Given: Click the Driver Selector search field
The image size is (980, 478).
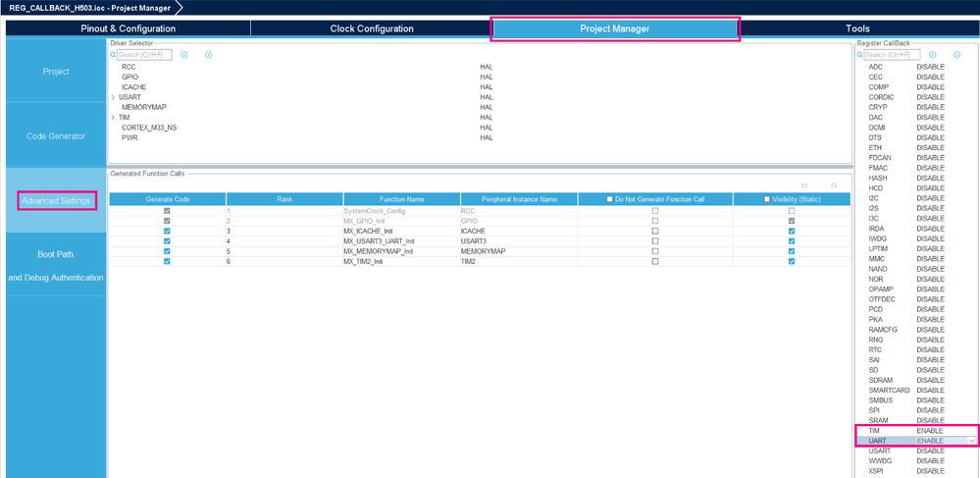Looking at the screenshot, I should (144, 55).
